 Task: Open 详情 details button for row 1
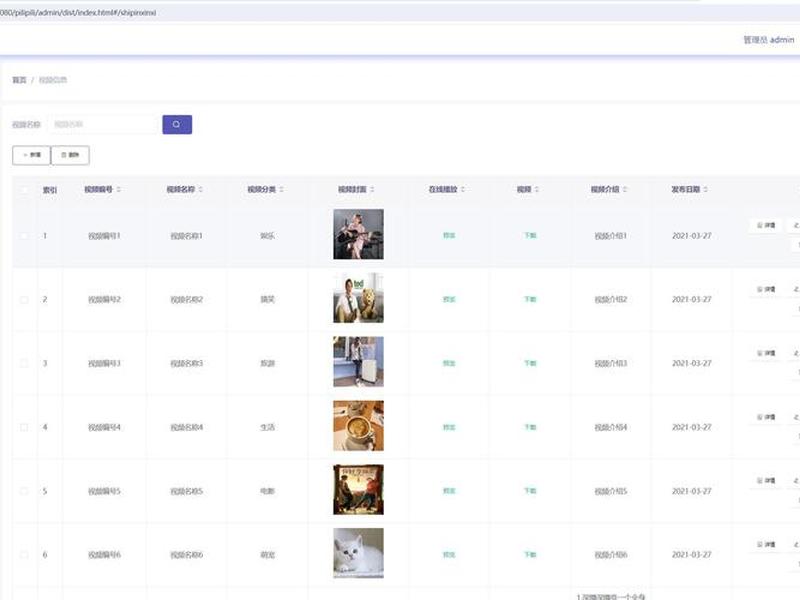[766, 225]
